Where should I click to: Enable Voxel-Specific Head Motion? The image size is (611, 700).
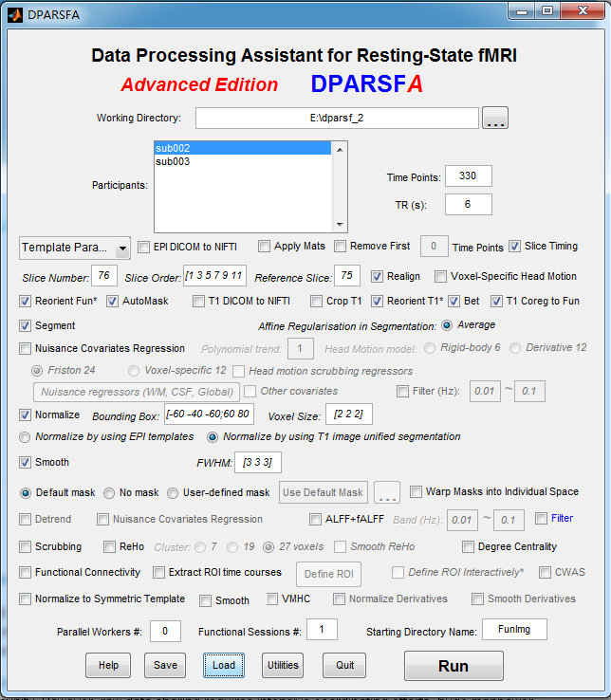click(440, 276)
